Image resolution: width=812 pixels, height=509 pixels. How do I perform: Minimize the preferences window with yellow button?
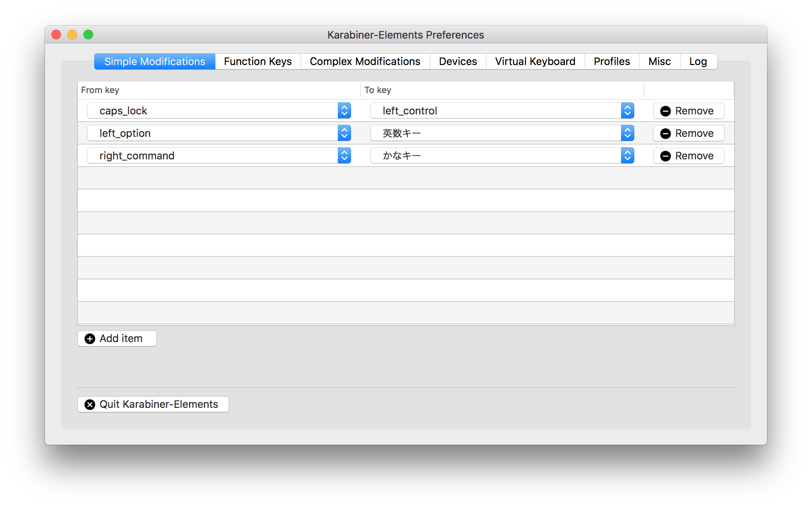[72, 35]
